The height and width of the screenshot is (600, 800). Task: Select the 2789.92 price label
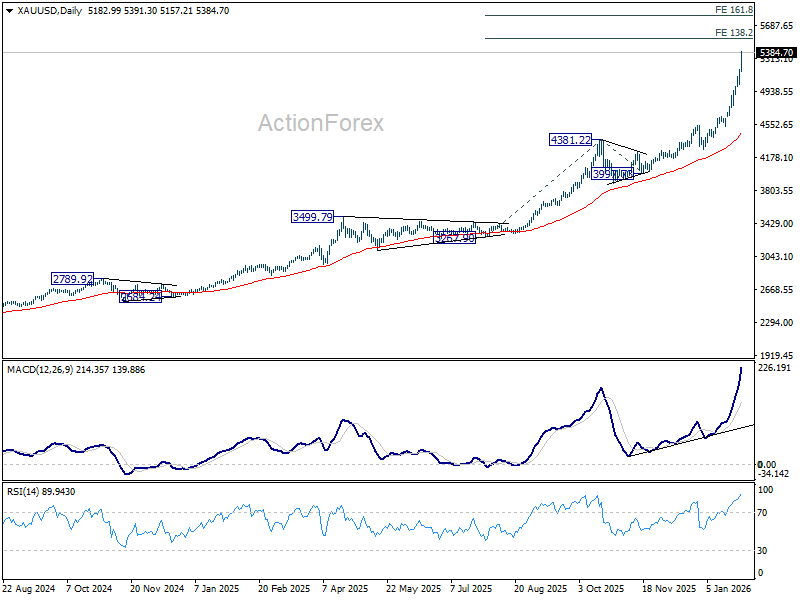coord(72,279)
